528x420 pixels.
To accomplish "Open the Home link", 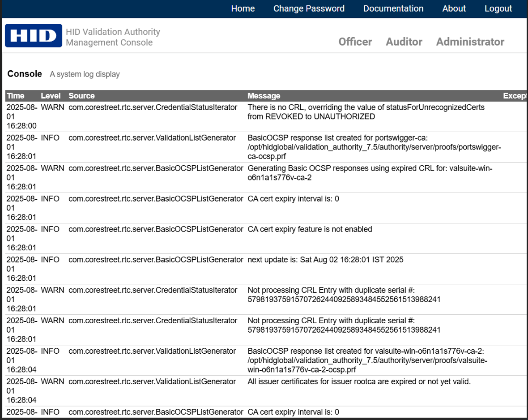I will [x=243, y=9].
